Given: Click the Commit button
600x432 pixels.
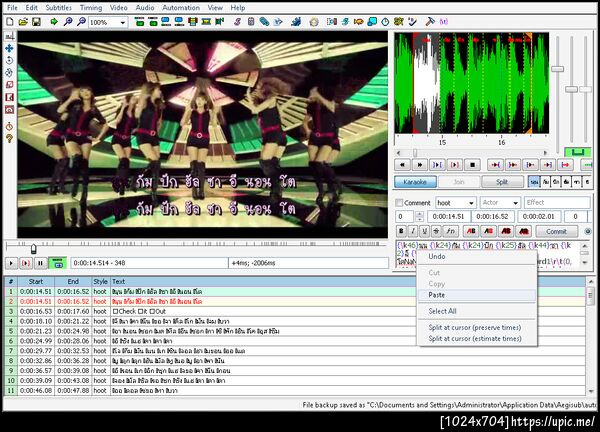Looking at the screenshot, I should coord(557,231).
